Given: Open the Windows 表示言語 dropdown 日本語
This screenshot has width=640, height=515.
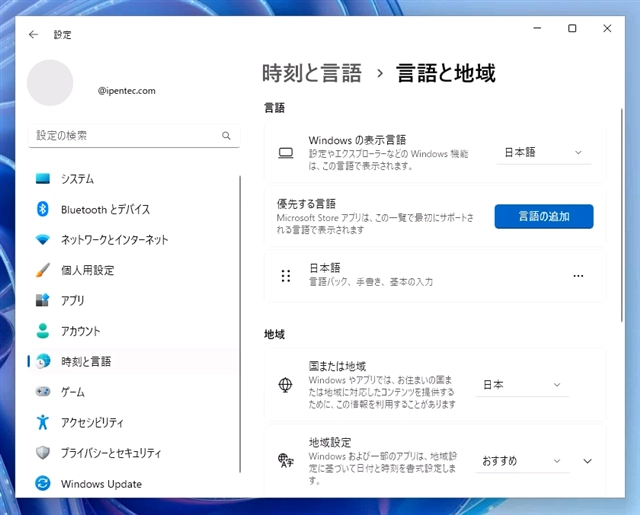Looking at the screenshot, I should (x=544, y=153).
